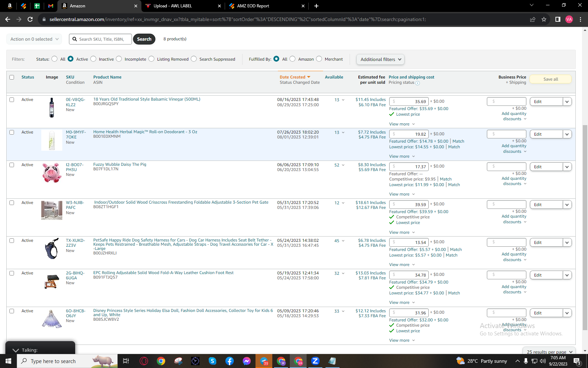Click the 35.69 price input field
The width and height of the screenshot is (588, 368).
(408, 102)
